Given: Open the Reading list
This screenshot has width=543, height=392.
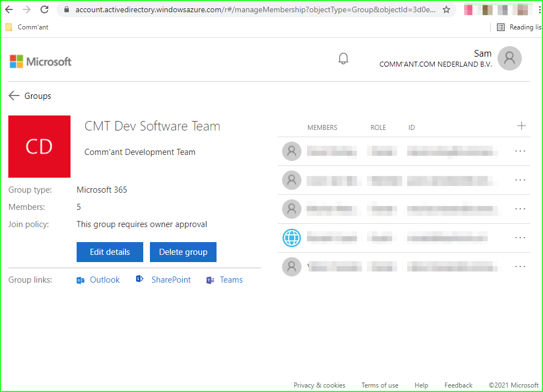Looking at the screenshot, I should point(519,27).
